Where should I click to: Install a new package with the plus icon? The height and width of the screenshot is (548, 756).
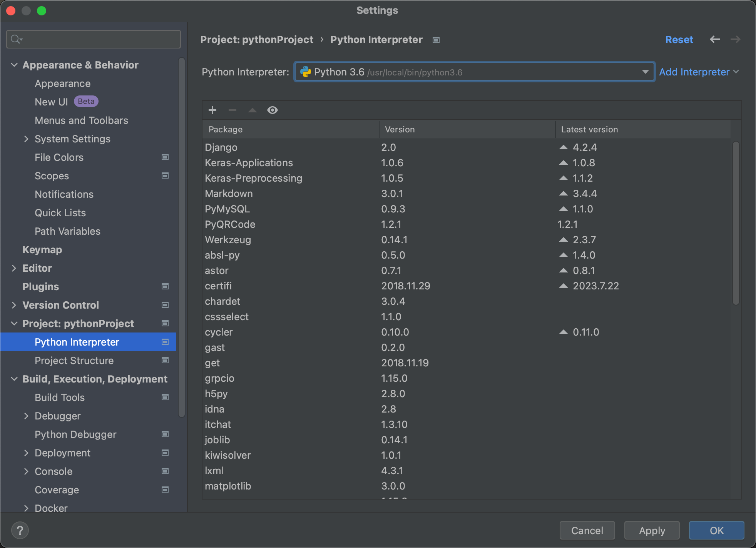point(212,110)
